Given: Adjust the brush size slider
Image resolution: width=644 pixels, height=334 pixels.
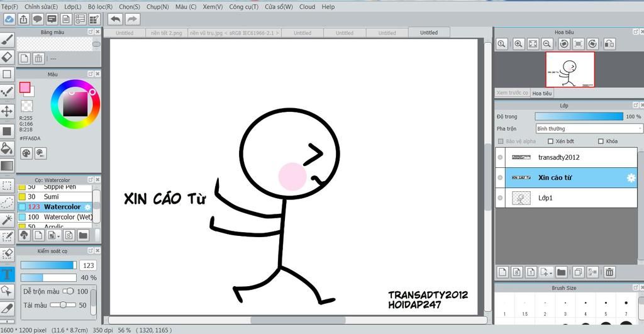Looking at the screenshot, I should [48, 265].
